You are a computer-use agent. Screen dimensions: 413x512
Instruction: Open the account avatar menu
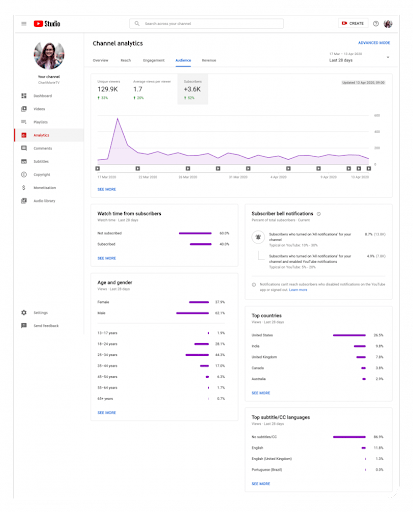pos(388,24)
